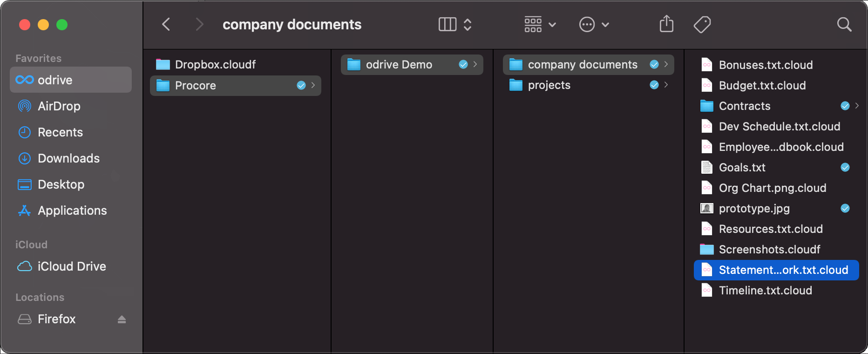Eject the Firefox volume
Viewport: 868px width, 354px height.
click(x=122, y=319)
